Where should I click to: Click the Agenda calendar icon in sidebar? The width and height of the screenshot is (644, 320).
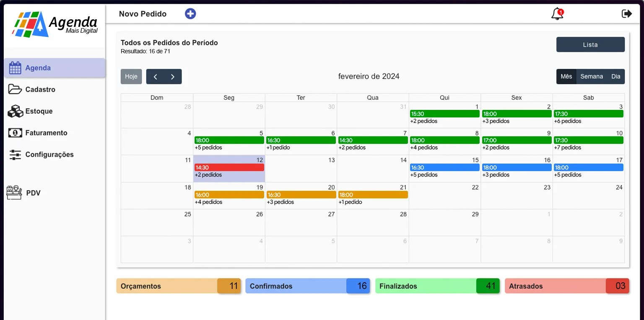pyautogui.click(x=15, y=68)
